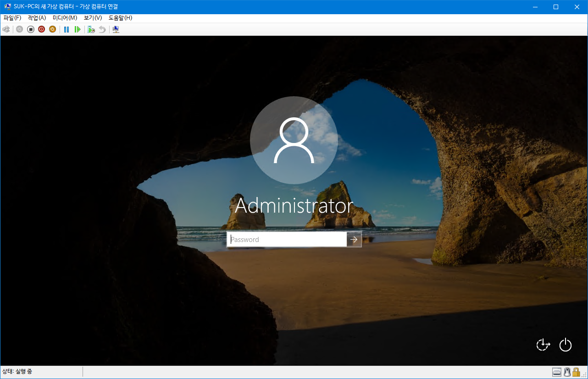Minimize the virtual machine connection window
The width and height of the screenshot is (588, 379).
(x=535, y=7)
